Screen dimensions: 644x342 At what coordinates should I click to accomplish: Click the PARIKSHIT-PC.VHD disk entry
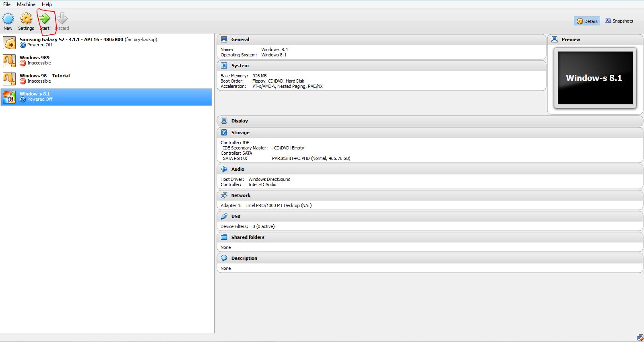311,158
